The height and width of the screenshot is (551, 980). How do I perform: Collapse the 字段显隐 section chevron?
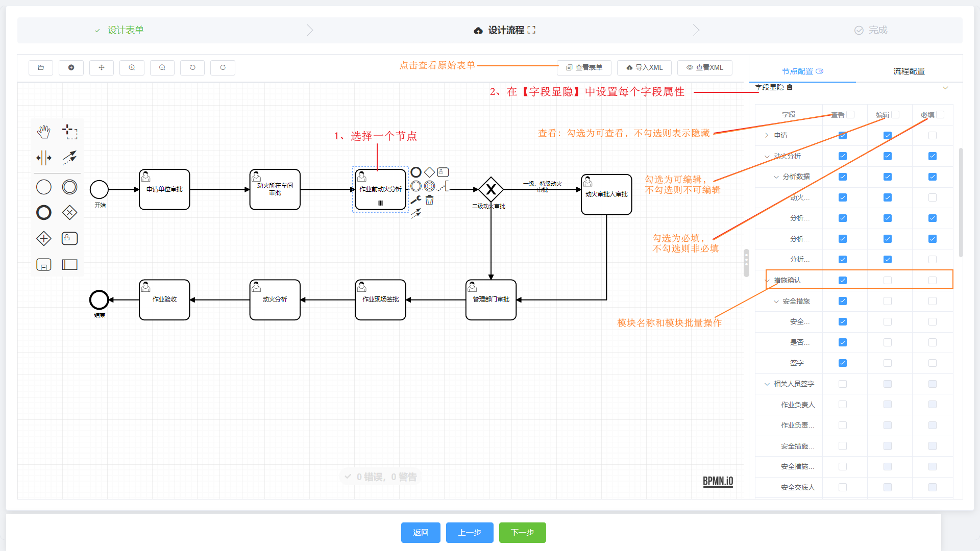[945, 88]
